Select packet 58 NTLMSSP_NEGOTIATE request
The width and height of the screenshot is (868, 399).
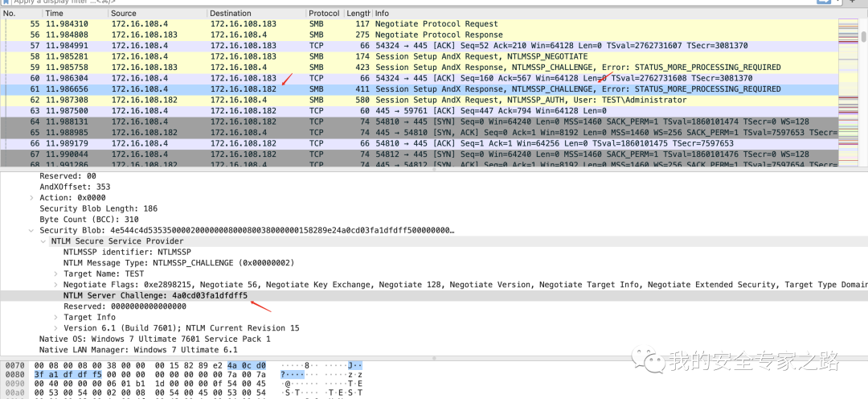[x=419, y=56]
